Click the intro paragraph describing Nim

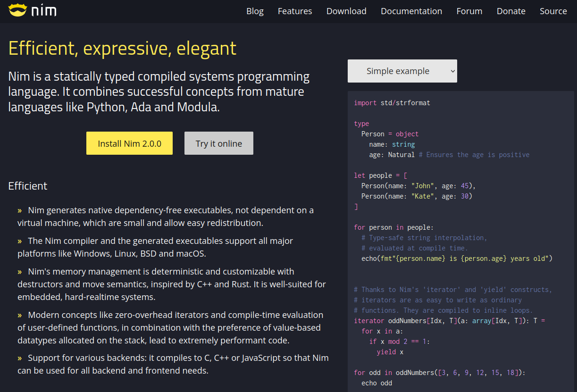[159, 92]
